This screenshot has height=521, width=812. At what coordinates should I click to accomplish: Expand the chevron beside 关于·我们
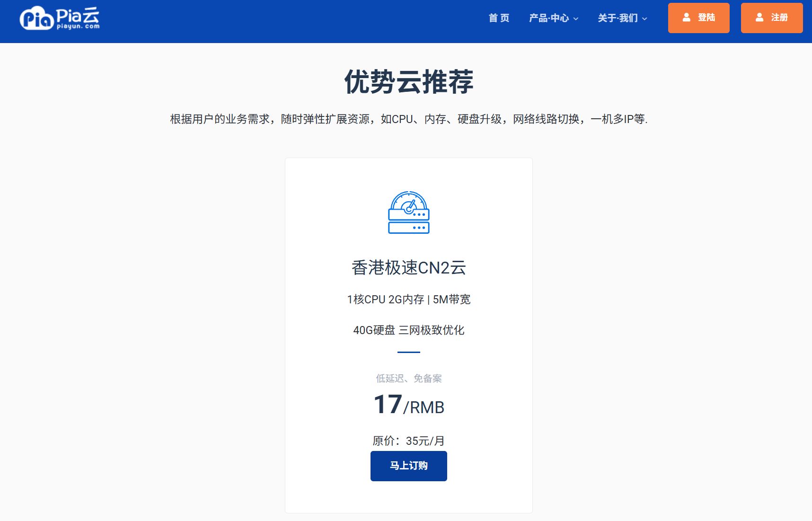click(x=644, y=19)
